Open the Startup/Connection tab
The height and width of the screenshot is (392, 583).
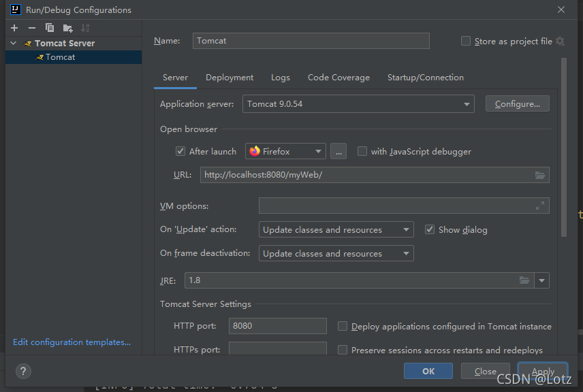(426, 78)
